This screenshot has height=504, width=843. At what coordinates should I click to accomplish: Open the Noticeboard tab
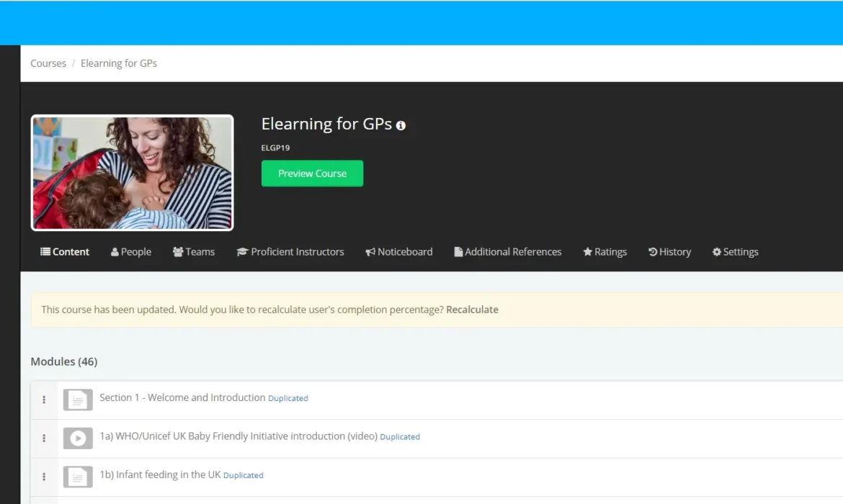click(399, 252)
